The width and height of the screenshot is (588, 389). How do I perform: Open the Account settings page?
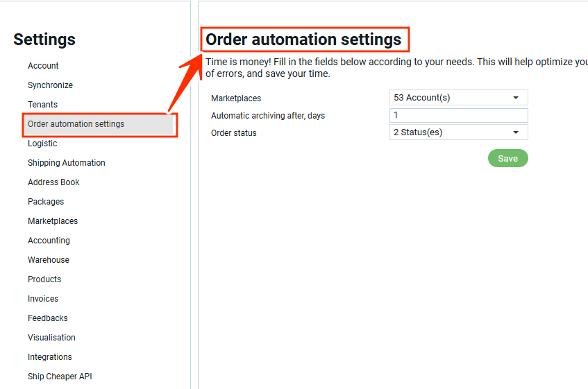pyautogui.click(x=43, y=66)
